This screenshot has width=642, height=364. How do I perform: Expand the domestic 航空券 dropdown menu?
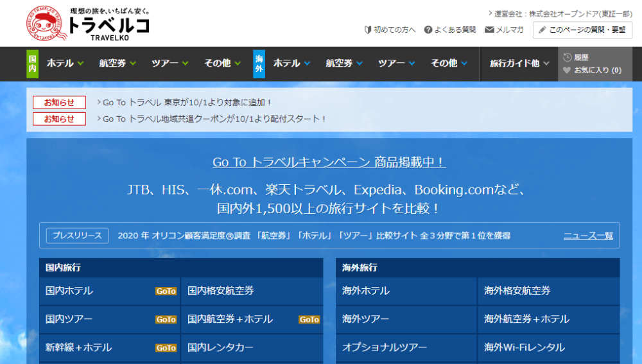[117, 63]
